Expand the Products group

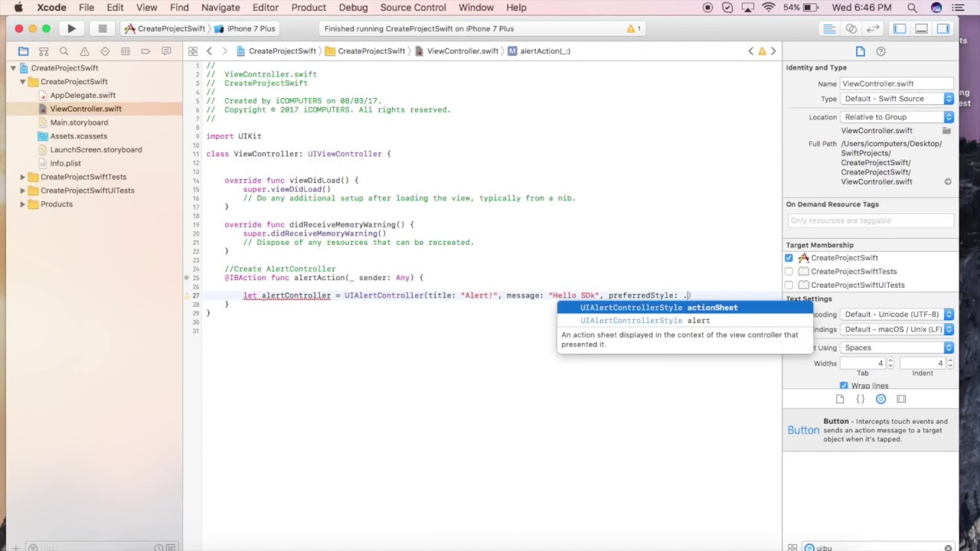pyautogui.click(x=23, y=204)
